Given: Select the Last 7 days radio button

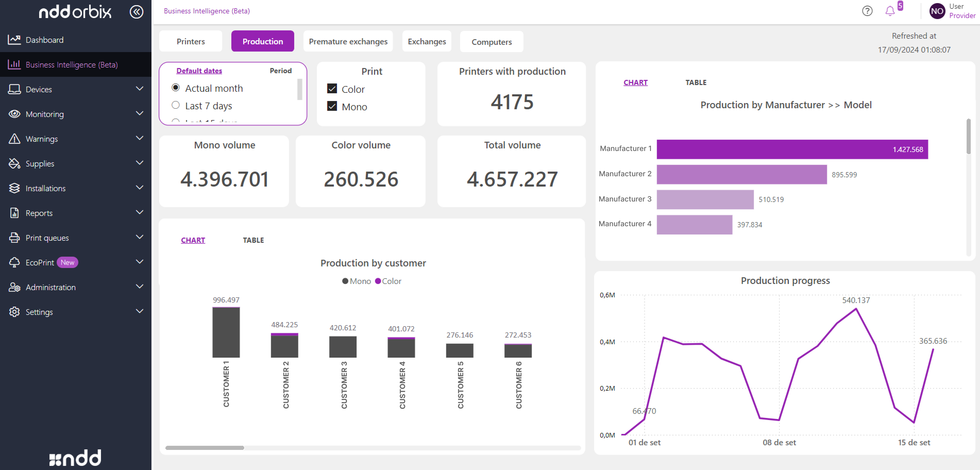Looking at the screenshot, I should [175, 105].
